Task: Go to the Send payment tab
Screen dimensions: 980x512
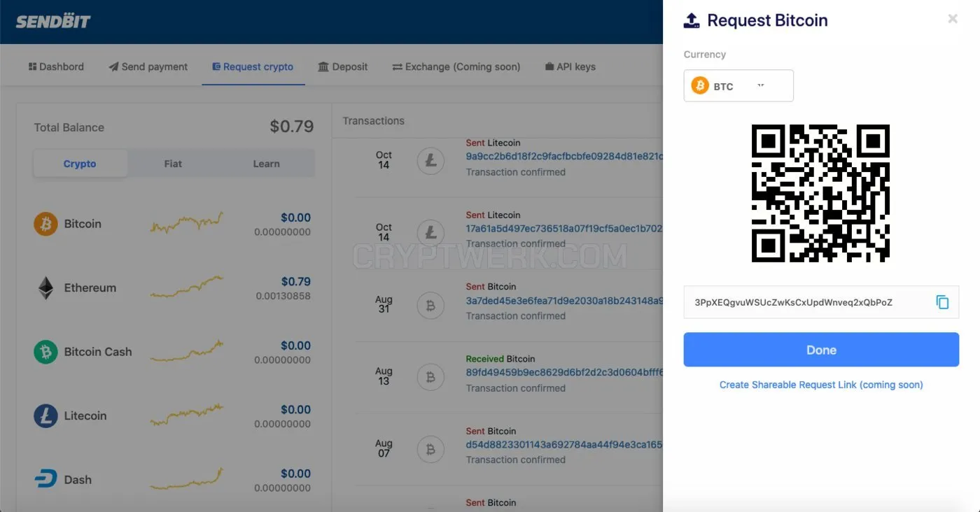Action: pos(148,67)
